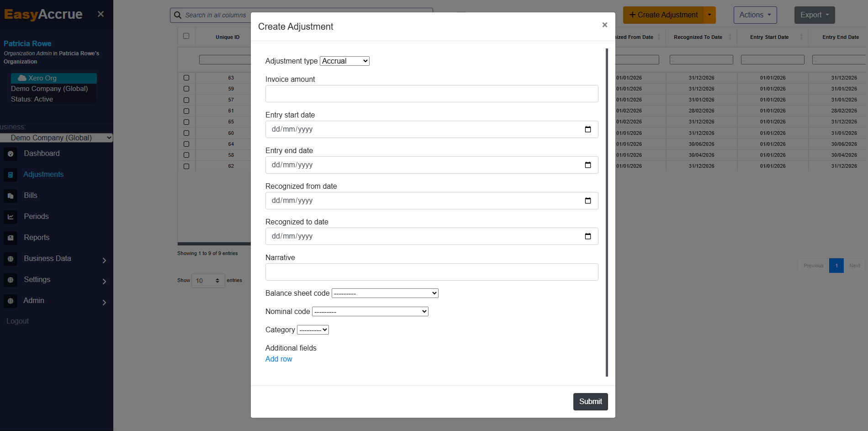868x431 pixels.
Task: Open calendar picker for Entry start date
Action: click(588, 129)
